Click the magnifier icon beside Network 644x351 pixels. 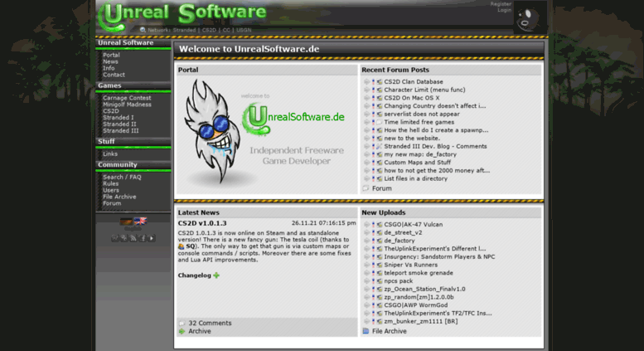[143, 30]
